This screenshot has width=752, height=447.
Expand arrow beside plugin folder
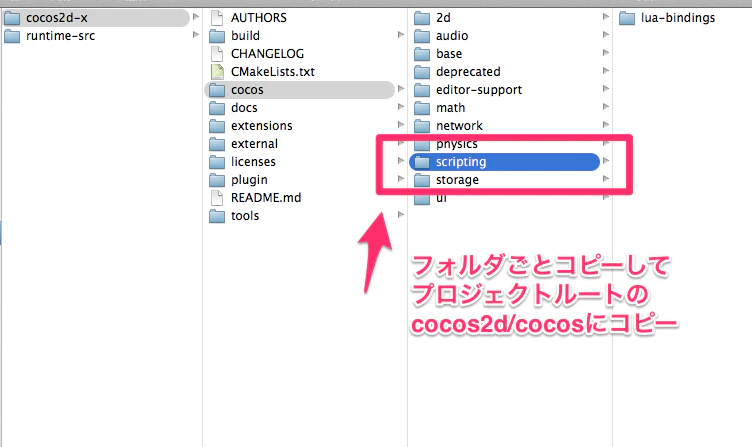(401, 178)
